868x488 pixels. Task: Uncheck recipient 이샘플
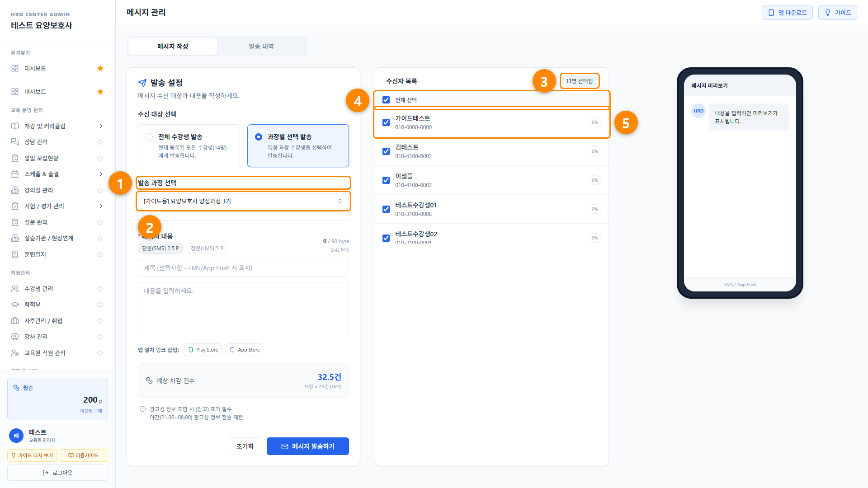coord(386,180)
